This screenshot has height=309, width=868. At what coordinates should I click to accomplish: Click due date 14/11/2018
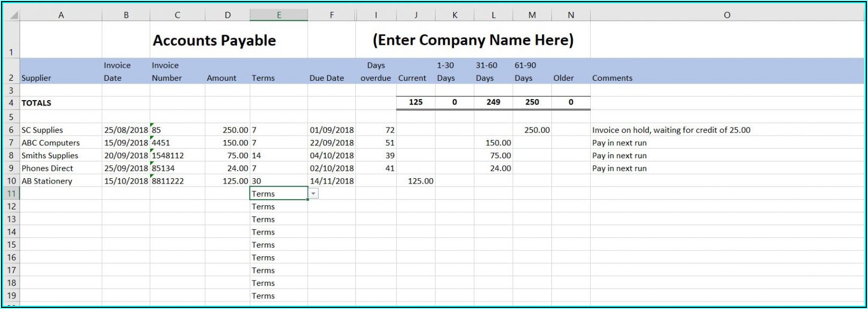point(332,181)
